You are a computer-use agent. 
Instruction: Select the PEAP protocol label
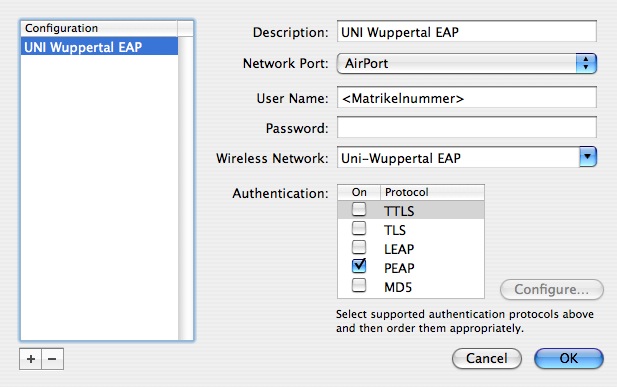pos(399,268)
